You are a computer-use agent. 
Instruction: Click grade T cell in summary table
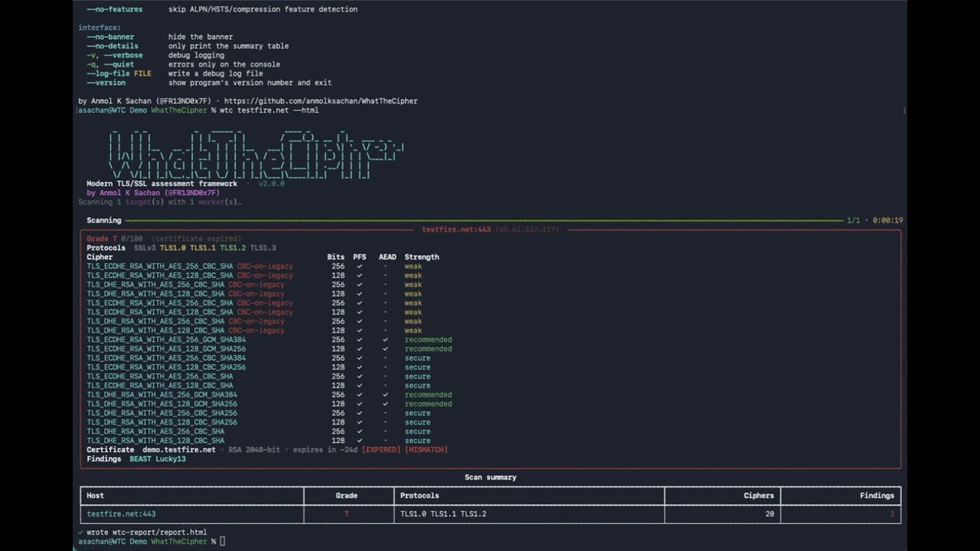[x=347, y=514]
